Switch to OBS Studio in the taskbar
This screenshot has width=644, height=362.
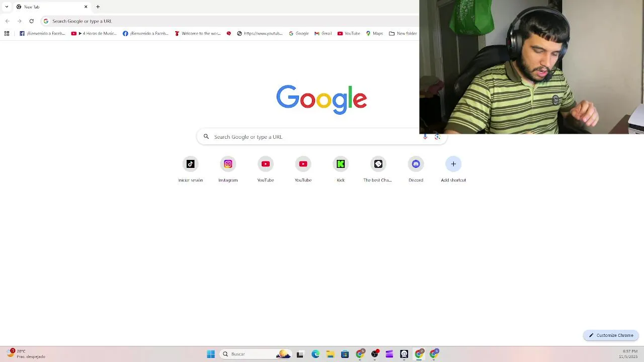[375, 354]
